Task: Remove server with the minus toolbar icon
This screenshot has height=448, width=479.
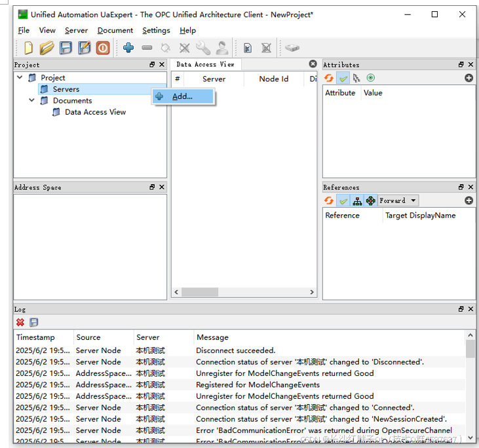Action: pyautogui.click(x=147, y=48)
